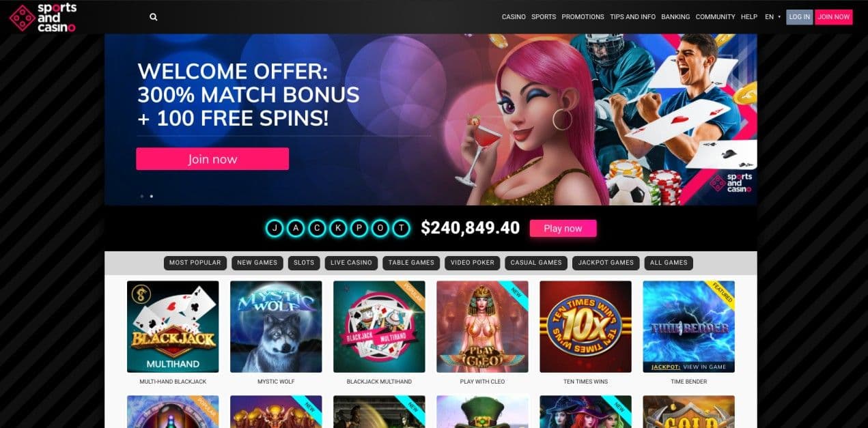Click Play now next to jackpot amount
This screenshot has width=868, height=428.
click(563, 229)
